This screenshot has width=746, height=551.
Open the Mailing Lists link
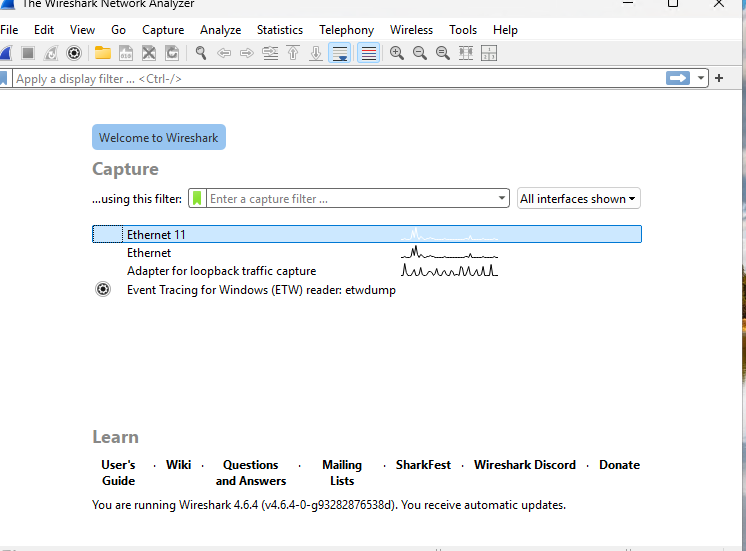click(342, 472)
